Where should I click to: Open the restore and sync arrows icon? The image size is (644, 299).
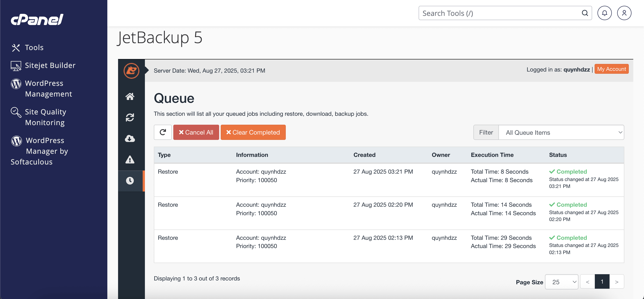tap(130, 117)
